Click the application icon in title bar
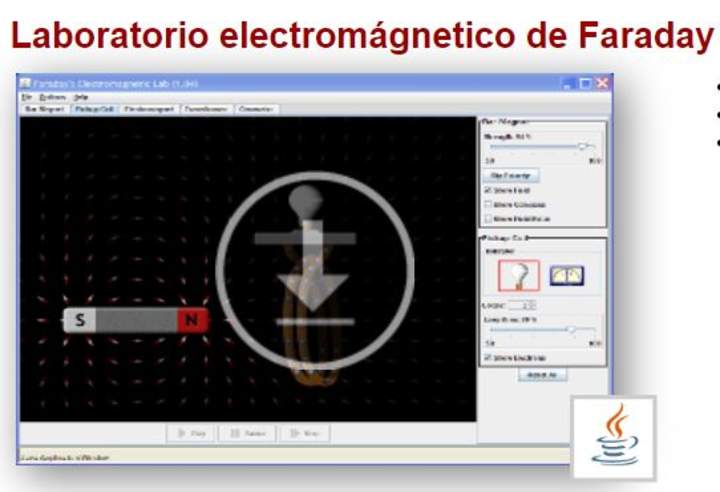Screen dimensions: 720x492 point(25,83)
